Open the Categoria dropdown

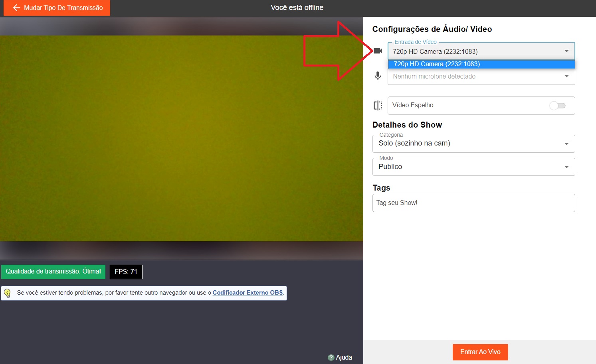click(473, 144)
